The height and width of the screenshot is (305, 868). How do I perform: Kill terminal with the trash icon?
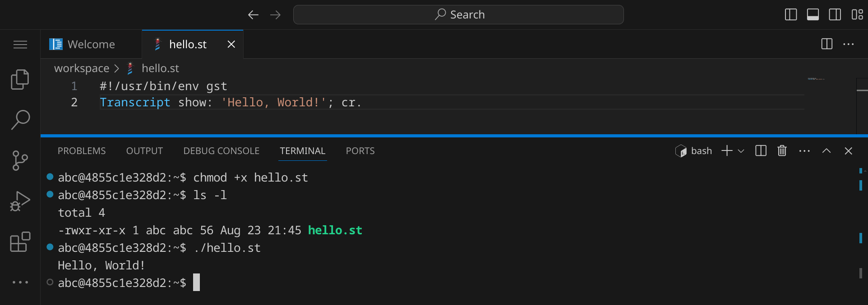pos(782,151)
